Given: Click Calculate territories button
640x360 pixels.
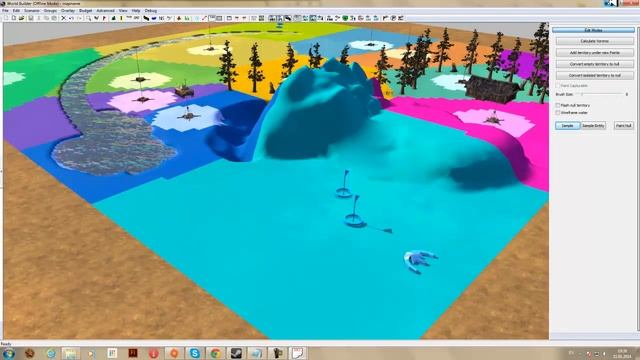Looking at the screenshot, I should point(594,41).
